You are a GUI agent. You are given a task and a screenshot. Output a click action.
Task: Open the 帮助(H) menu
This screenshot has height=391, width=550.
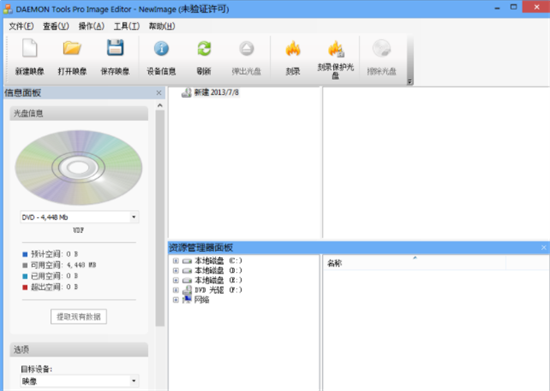tap(162, 26)
